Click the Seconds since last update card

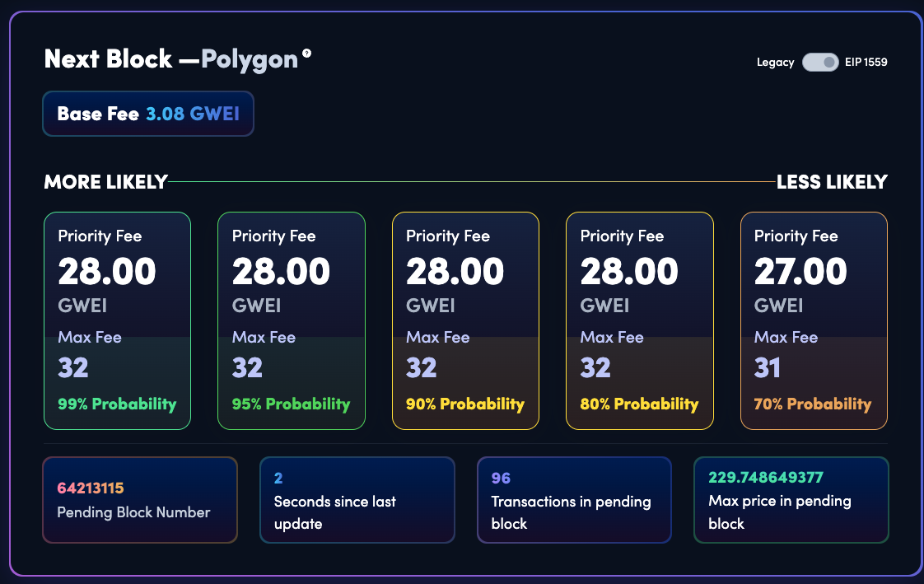tap(357, 500)
